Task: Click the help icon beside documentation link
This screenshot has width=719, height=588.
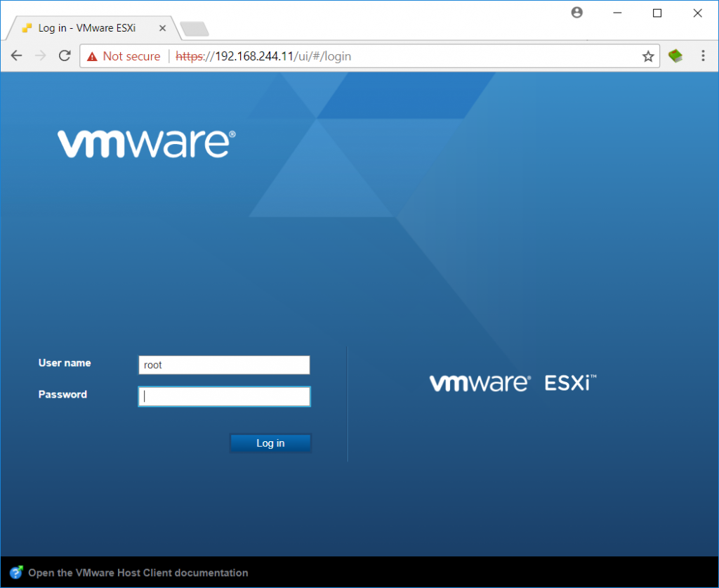Action: (x=16, y=573)
